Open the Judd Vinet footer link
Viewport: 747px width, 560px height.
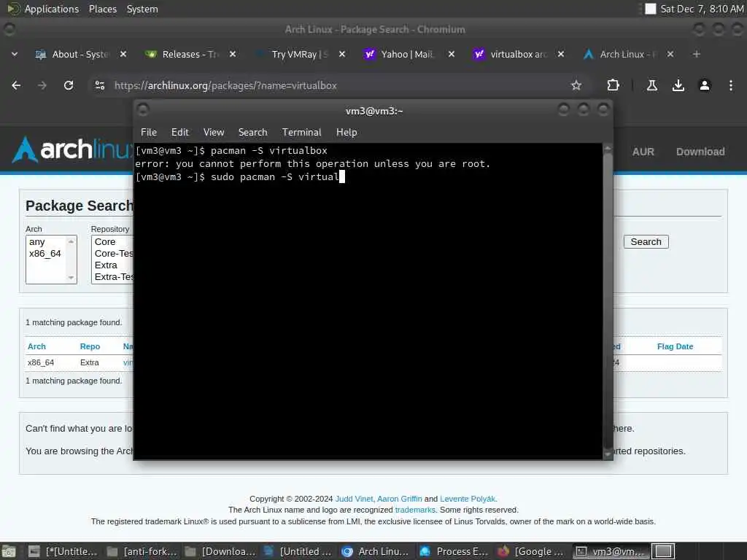tap(354, 499)
